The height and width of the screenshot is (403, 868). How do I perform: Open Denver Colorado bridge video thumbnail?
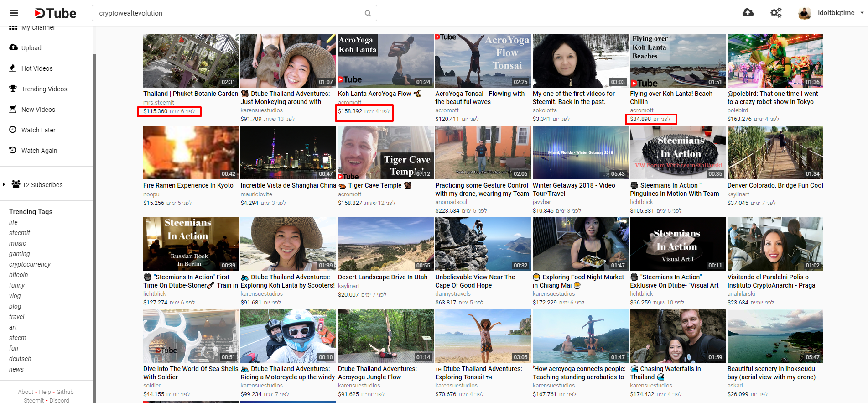pos(775,152)
